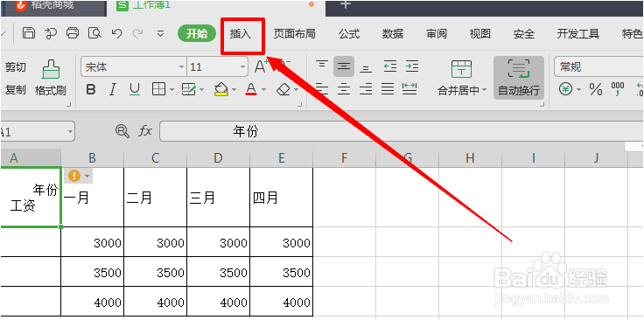
Task: Align text left icon
Action: coord(322,88)
